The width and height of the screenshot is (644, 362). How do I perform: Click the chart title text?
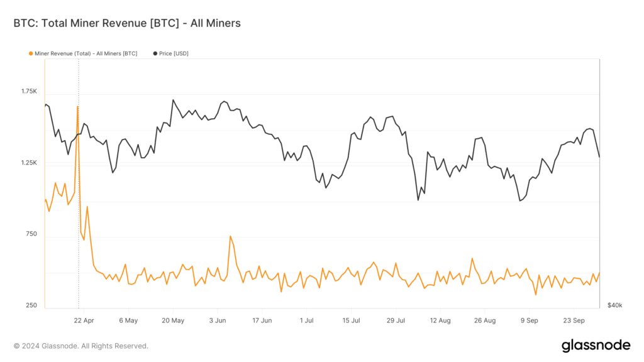[127, 23]
